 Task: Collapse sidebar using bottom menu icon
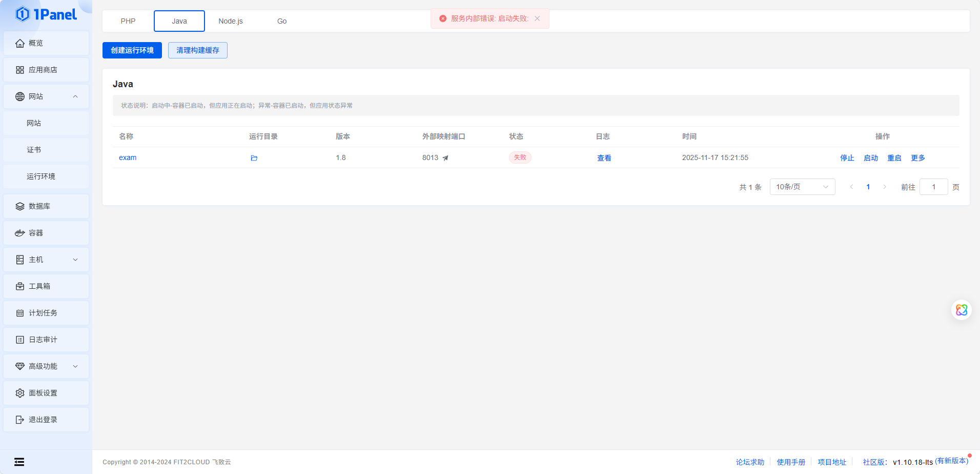(19, 462)
